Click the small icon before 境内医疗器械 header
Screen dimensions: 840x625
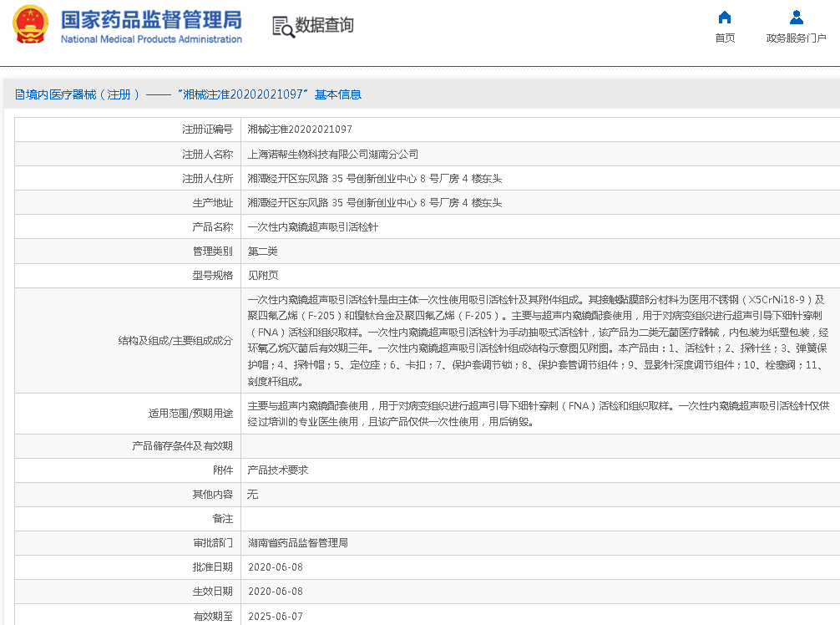pos(19,95)
